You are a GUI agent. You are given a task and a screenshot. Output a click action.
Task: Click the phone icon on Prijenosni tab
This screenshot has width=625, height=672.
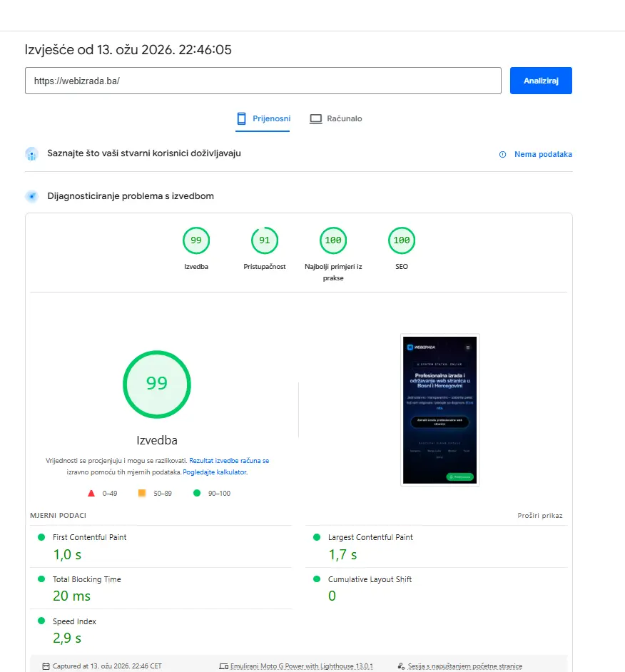click(x=242, y=118)
